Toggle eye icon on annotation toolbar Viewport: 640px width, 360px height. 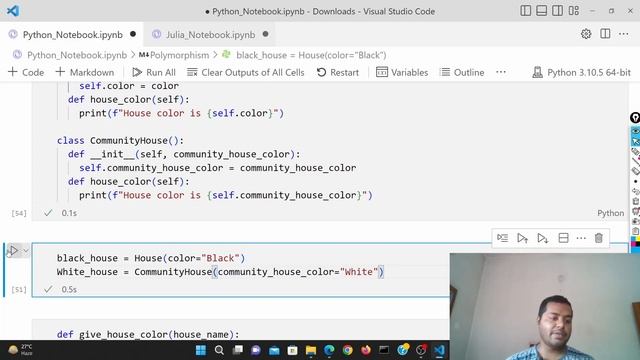click(636, 131)
